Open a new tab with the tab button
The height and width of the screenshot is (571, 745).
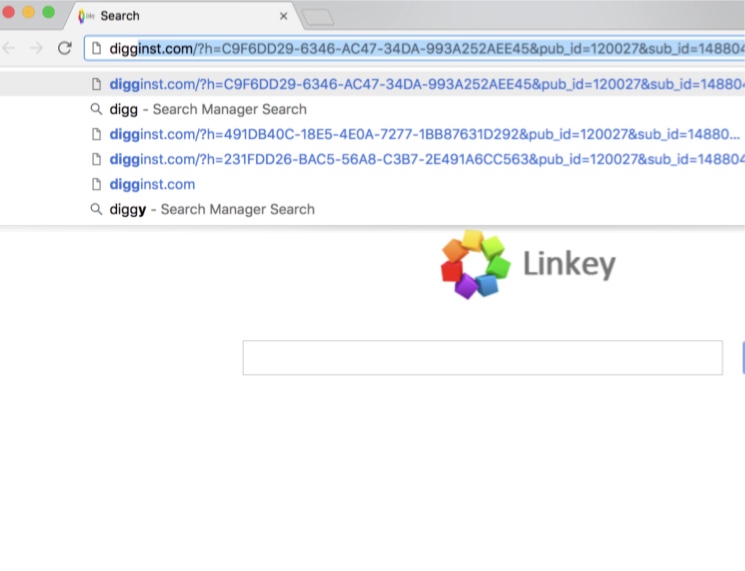(x=318, y=17)
